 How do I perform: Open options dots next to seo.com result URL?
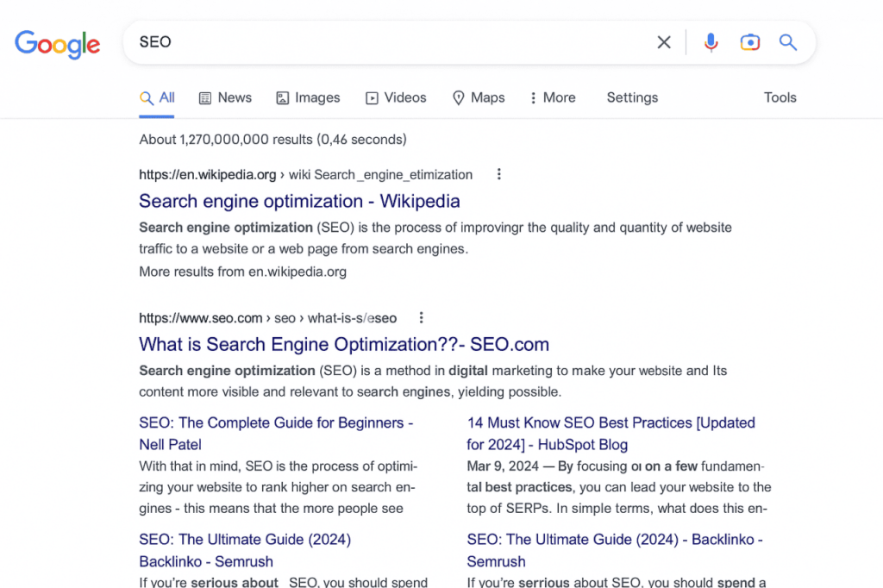pyautogui.click(x=421, y=317)
